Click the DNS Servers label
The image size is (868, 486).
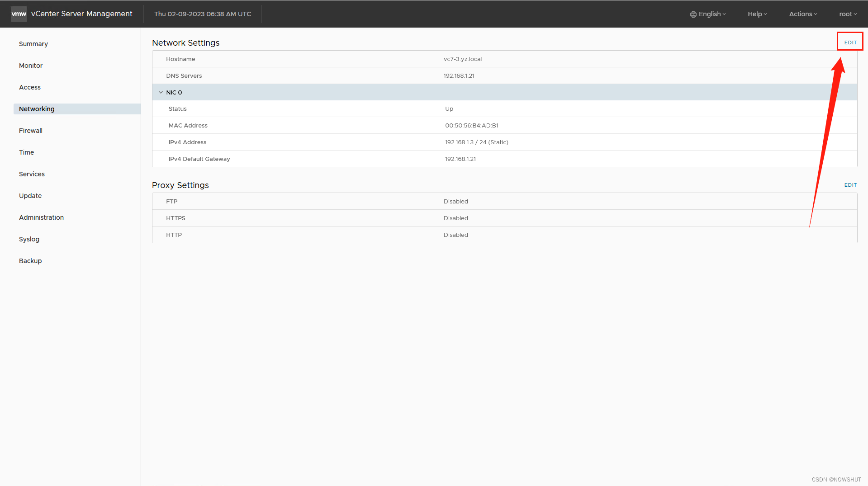184,76
